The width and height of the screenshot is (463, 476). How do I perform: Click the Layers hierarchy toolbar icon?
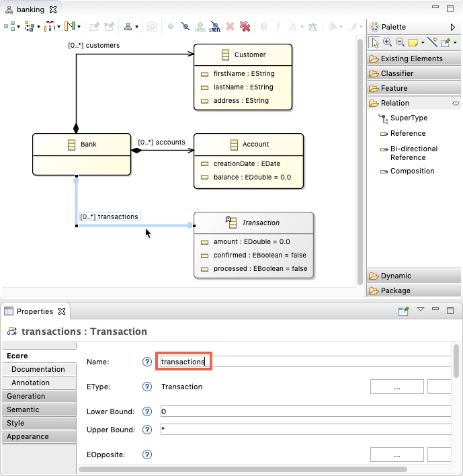click(x=128, y=27)
